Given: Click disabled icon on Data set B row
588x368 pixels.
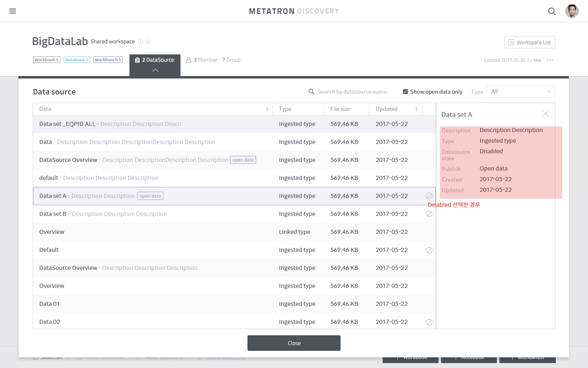Looking at the screenshot, I should point(429,214).
